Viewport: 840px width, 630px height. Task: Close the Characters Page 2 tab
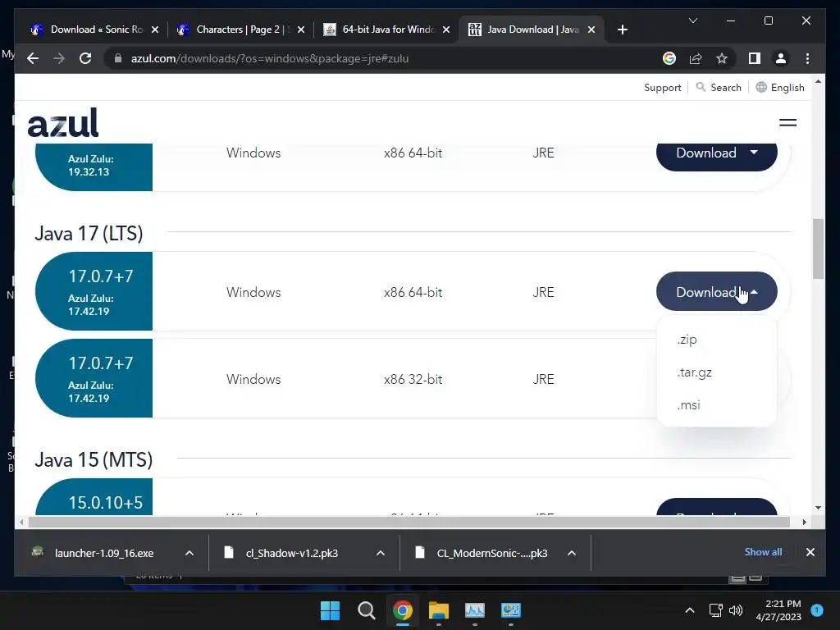coord(301,30)
